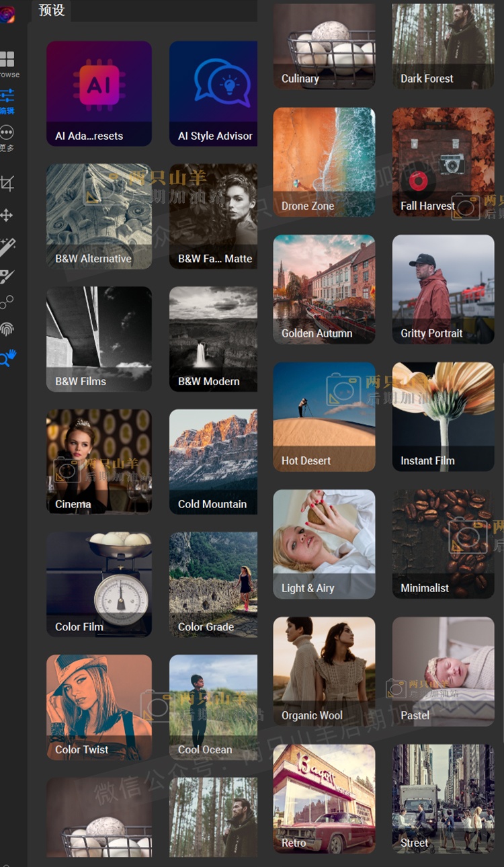The height and width of the screenshot is (867, 504).
Task: Open the More options ellipsis icon
Action: point(7,132)
